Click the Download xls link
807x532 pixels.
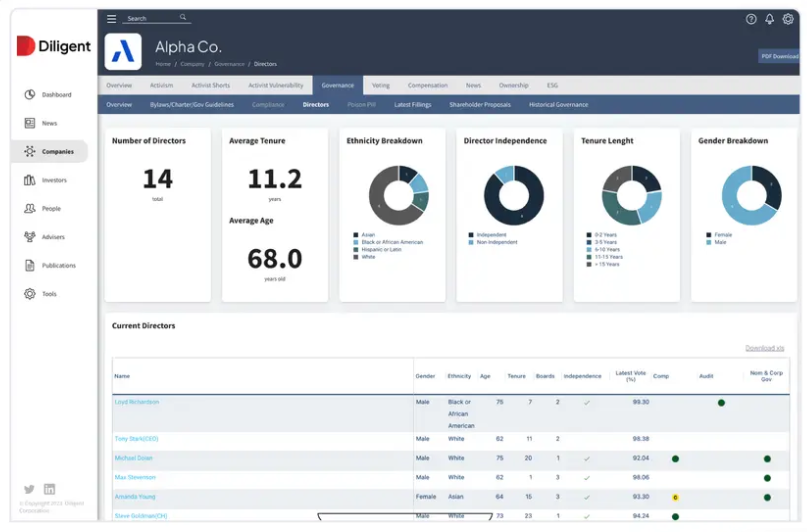point(764,348)
